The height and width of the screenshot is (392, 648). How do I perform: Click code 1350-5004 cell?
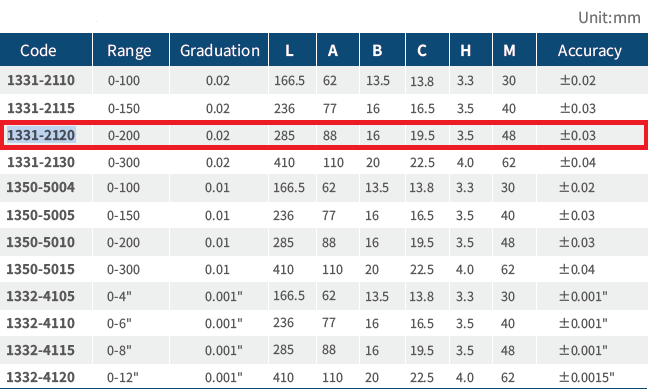point(40,187)
